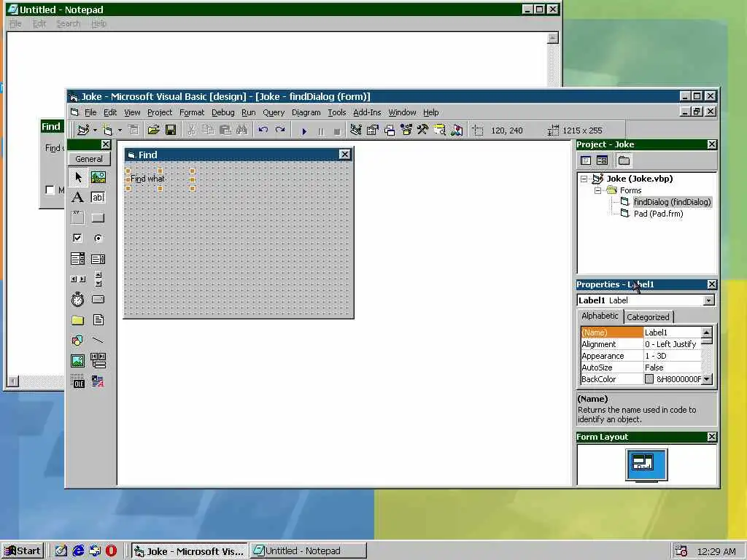Open the Label1 object dropdown in Properties
The width and height of the screenshot is (747, 560).
coord(708,300)
